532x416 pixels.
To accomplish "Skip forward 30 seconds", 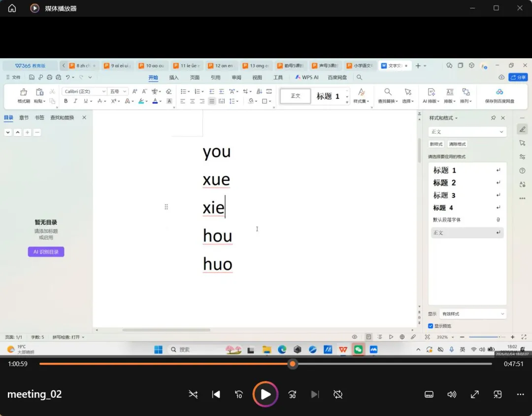I will point(292,394).
